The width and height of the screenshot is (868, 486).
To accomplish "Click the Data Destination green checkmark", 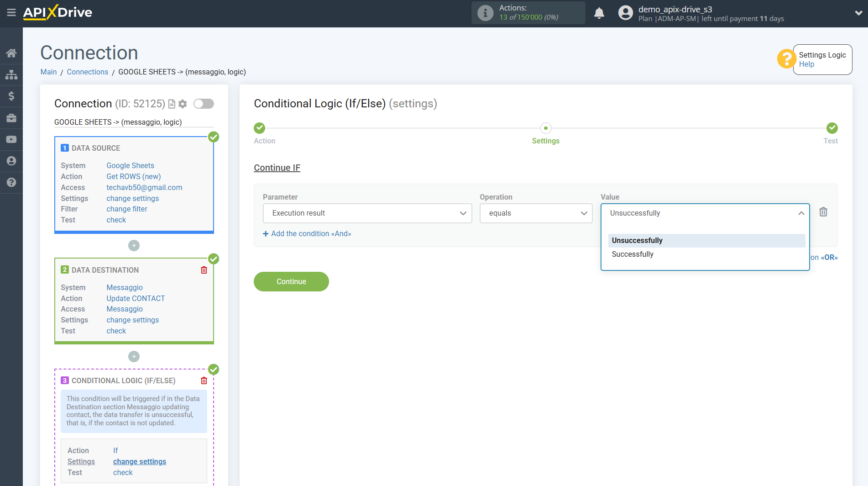I will pos(214,259).
